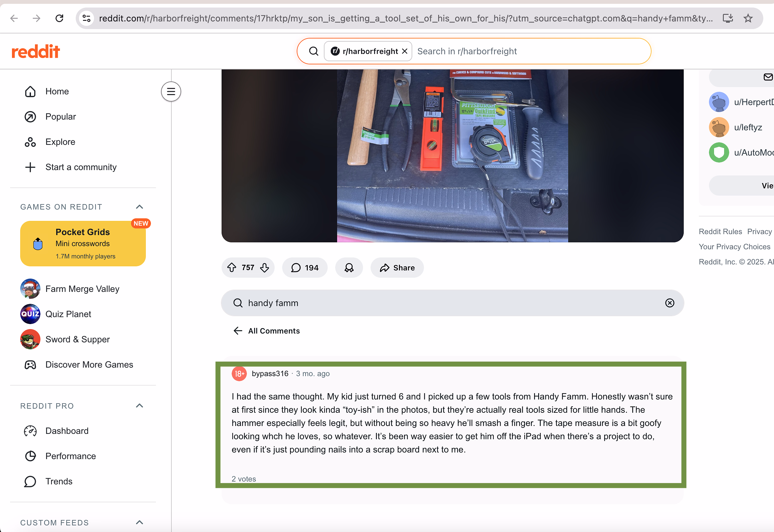774x532 pixels.
Task: Click the Reddit logo
Action: 36,51
